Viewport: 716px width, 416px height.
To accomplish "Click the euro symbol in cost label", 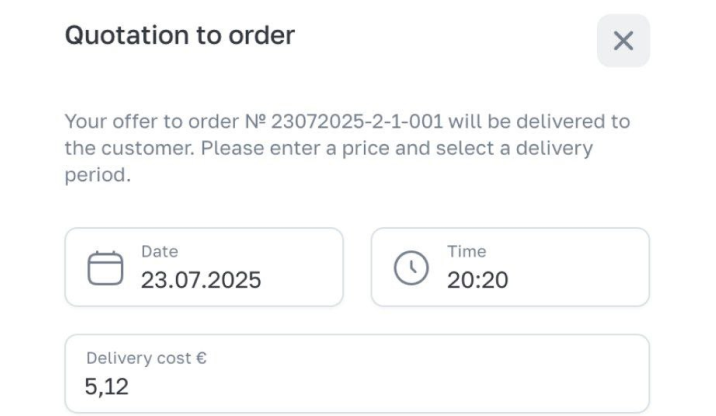I will click(x=201, y=358).
